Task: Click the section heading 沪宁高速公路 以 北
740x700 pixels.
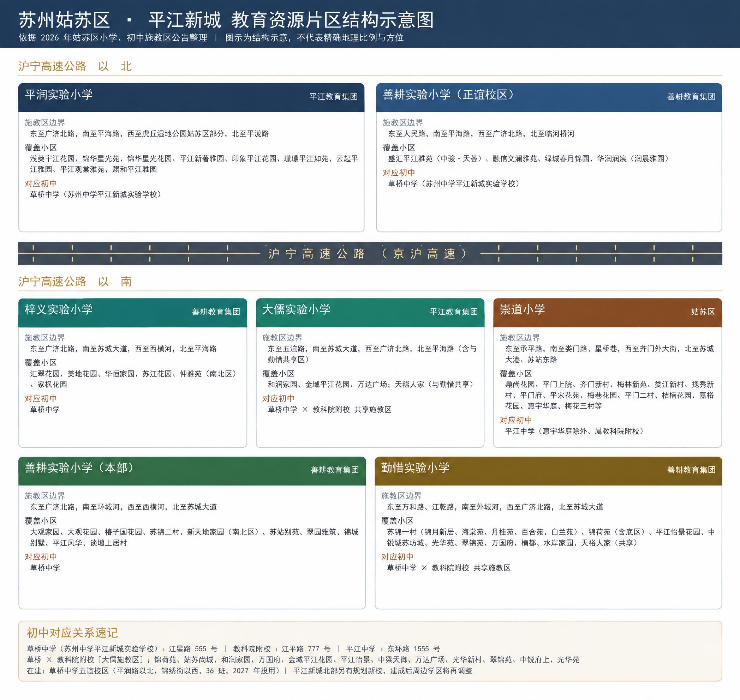Action: point(75,66)
